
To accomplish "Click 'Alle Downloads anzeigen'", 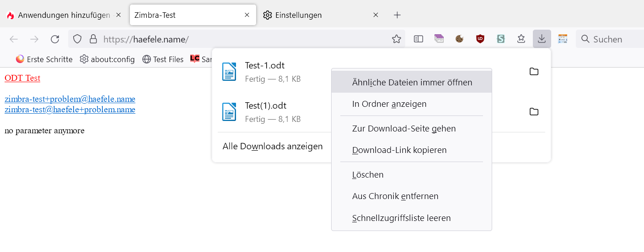I will pyautogui.click(x=272, y=147).
